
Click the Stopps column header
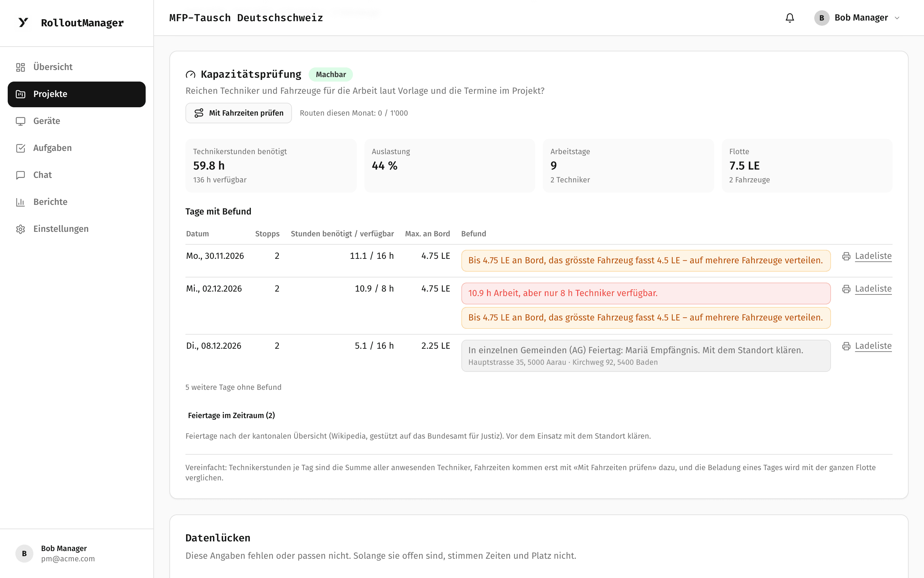(267, 234)
